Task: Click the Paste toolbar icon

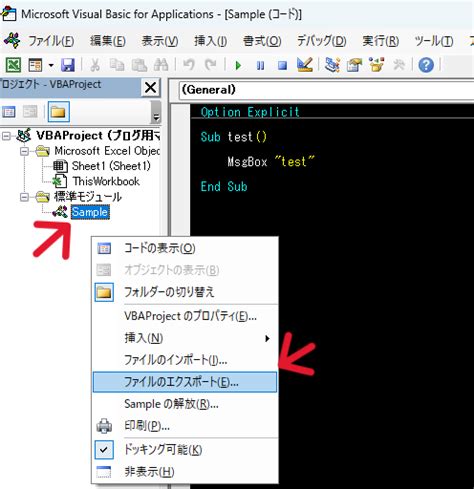Action: (139, 65)
